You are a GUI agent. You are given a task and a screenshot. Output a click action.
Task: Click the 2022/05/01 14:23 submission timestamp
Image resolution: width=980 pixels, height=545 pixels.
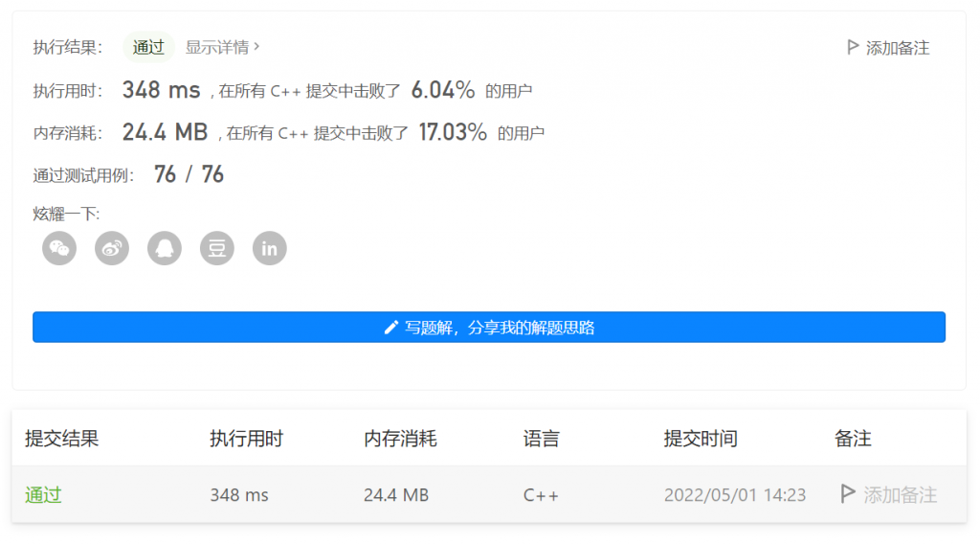[x=735, y=495]
